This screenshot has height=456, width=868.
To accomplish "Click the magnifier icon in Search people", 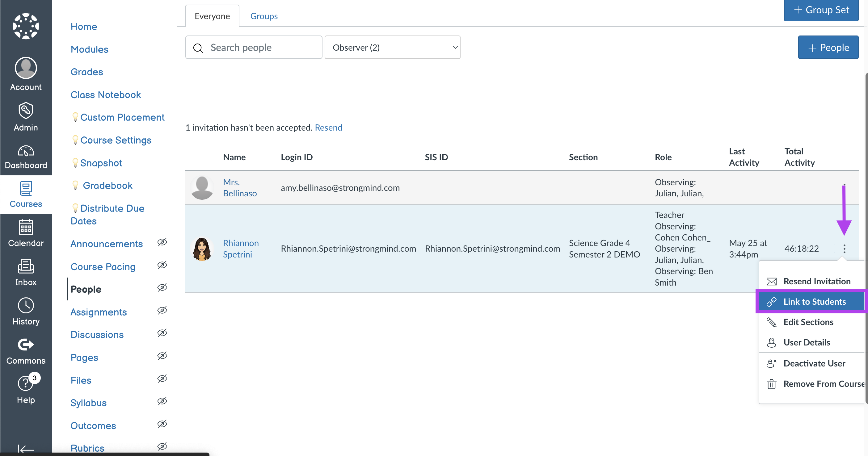I will pos(198,48).
